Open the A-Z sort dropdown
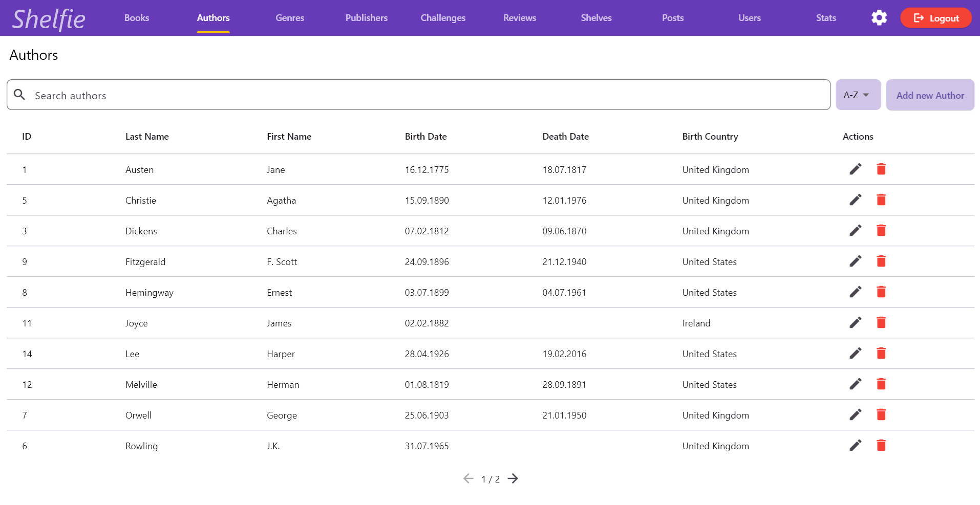This screenshot has width=980, height=505. click(x=858, y=95)
